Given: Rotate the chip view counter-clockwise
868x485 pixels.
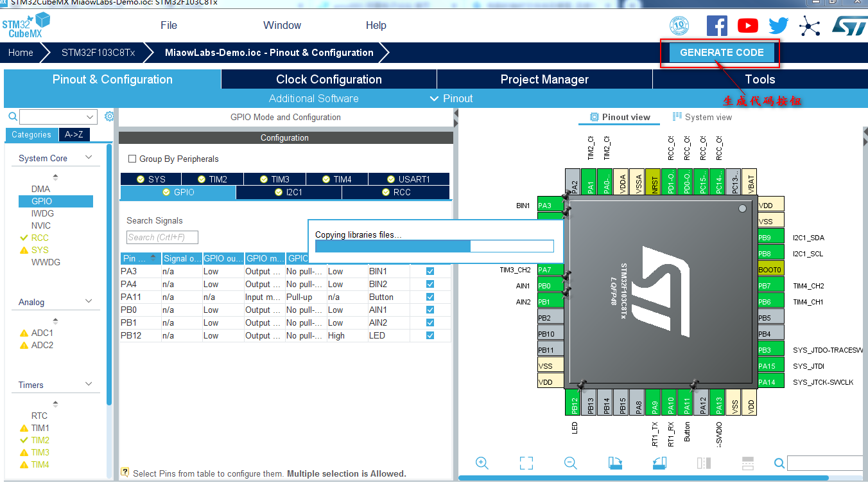Looking at the screenshot, I should coord(659,463).
